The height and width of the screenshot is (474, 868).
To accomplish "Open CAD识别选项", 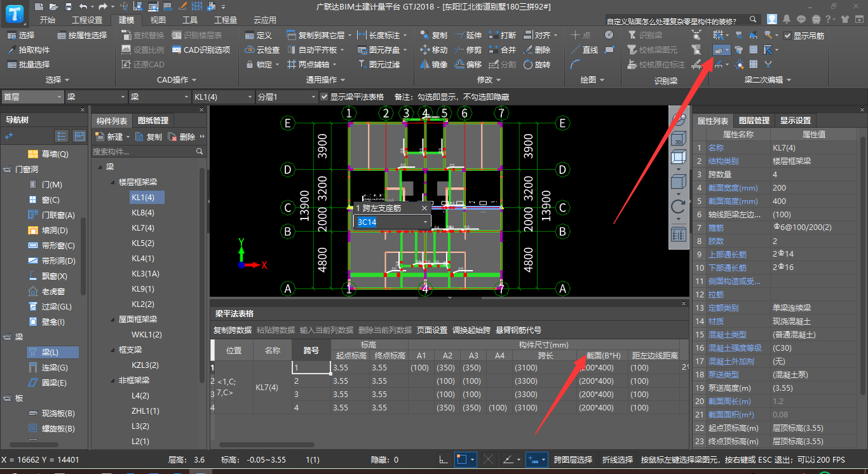I will (x=201, y=50).
